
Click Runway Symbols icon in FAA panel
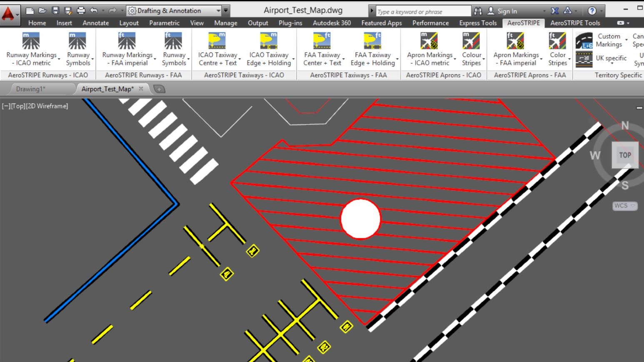pyautogui.click(x=173, y=41)
